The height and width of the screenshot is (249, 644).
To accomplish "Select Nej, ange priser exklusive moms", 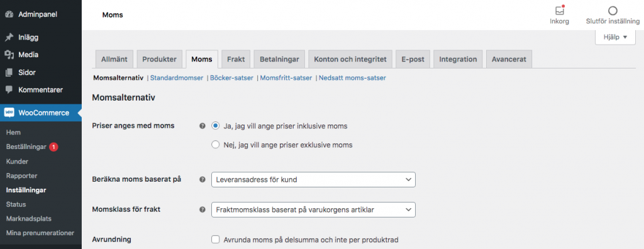I will pyautogui.click(x=215, y=145).
